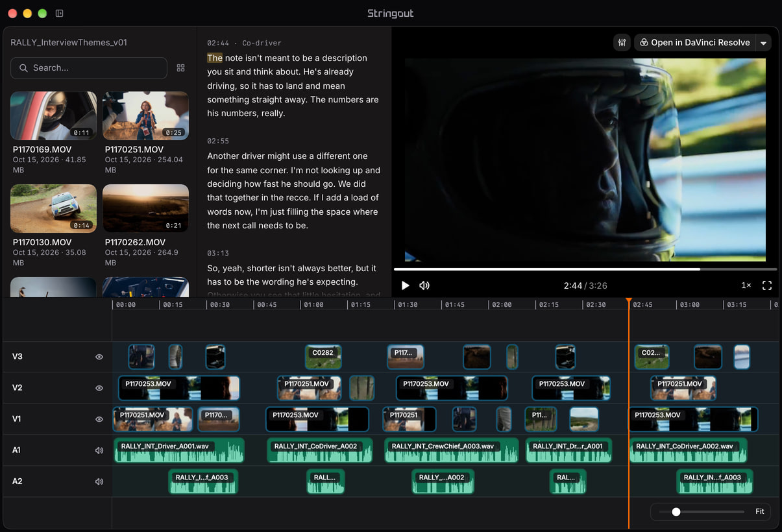This screenshot has width=782, height=532.
Task: Click project title RALLY_InterviewThemes_v01
Action: [x=69, y=43]
